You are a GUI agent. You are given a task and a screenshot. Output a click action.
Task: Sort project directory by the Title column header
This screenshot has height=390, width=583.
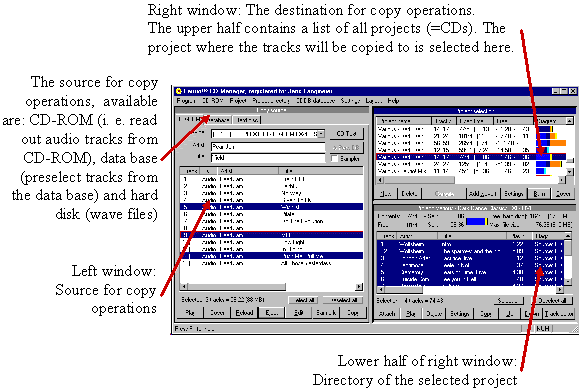(x=471, y=236)
